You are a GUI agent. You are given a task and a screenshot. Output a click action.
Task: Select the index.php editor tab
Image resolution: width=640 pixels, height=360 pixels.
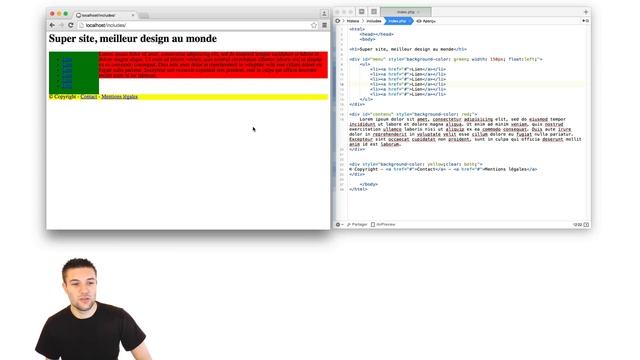click(406, 12)
